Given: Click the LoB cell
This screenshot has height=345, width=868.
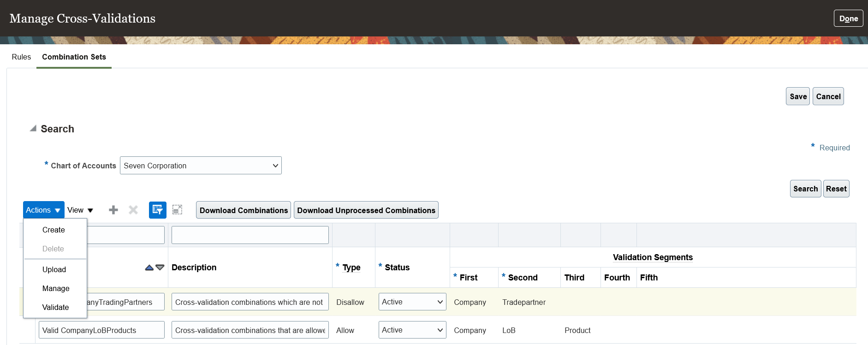Looking at the screenshot, I should [x=509, y=330].
